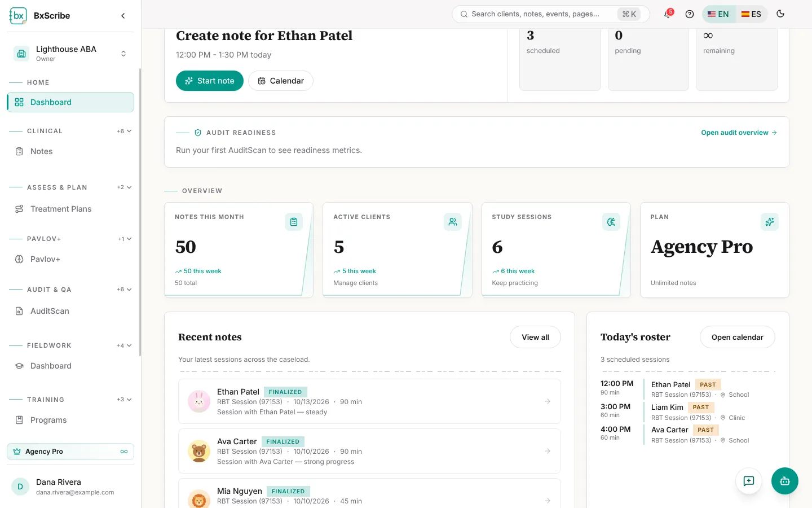Open the notifications bell
Viewport: 812px width, 508px height.
click(x=668, y=14)
